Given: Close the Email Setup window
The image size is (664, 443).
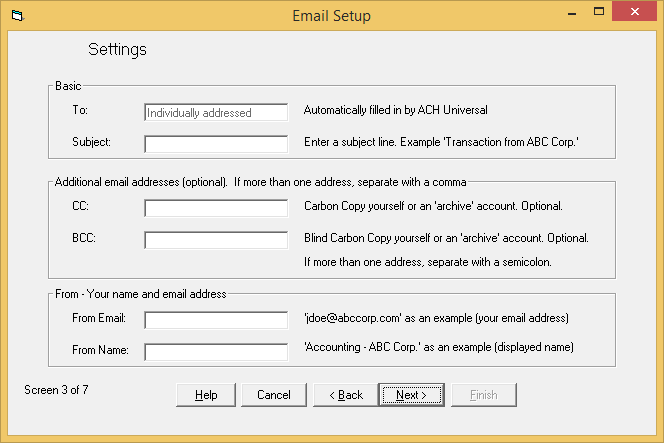Looking at the screenshot, I should (634, 12).
